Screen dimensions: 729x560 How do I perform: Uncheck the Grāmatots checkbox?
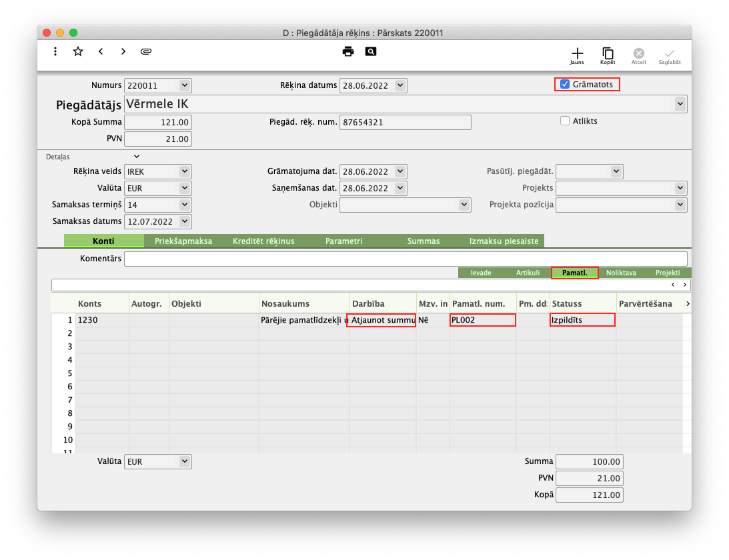pyautogui.click(x=565, y=84)
